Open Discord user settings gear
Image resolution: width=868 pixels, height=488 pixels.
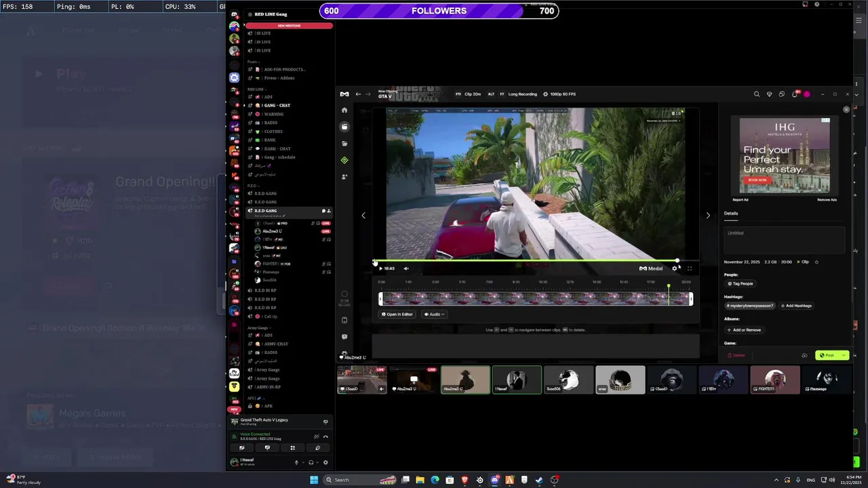[x=325, y=463]
